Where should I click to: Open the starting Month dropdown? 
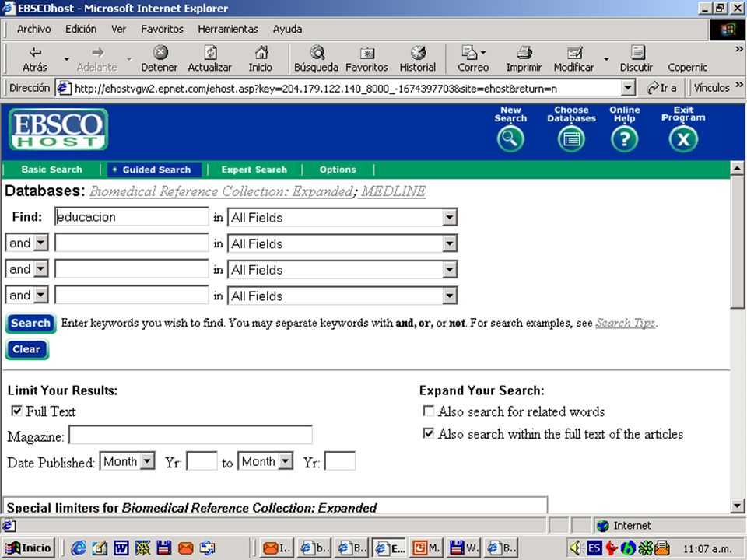(x=148, y=461)
